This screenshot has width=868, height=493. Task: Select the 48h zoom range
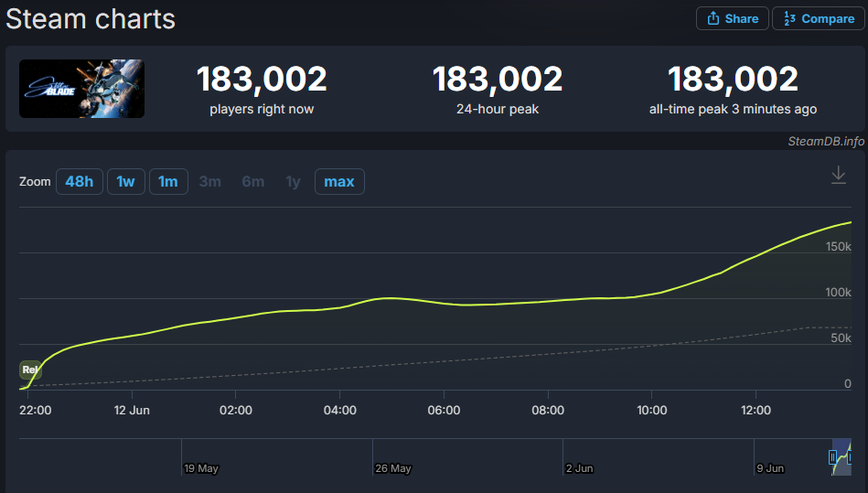80,181
